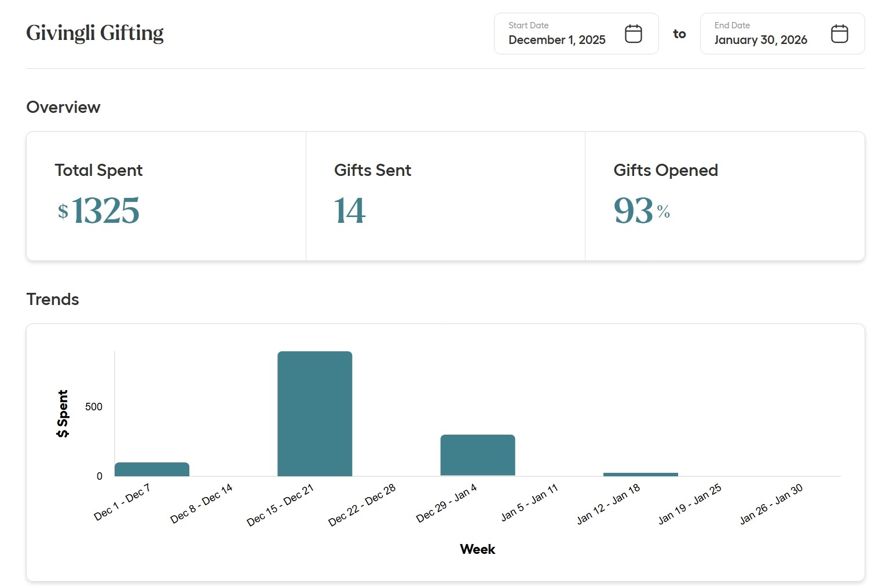The height and width of the screenshot is (588, 886).
Task: Open the Start Date field showing December 1, 2025
Action: coord(557,40)
